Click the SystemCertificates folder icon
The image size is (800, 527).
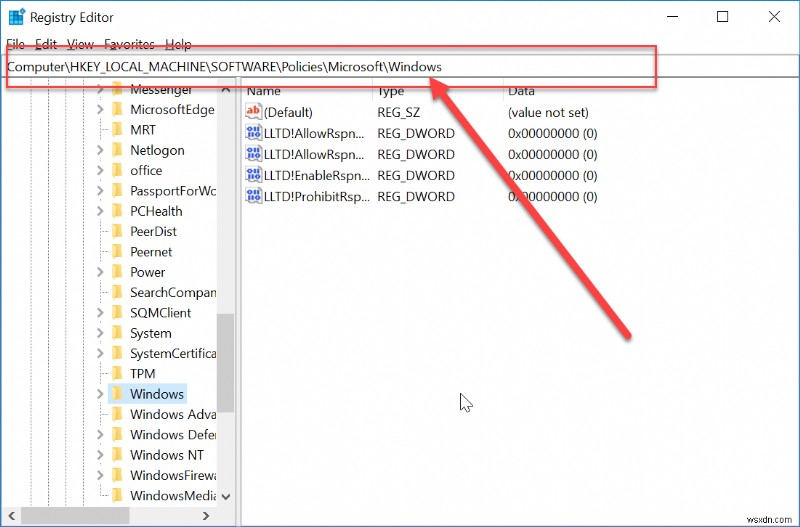click(117, 354)
